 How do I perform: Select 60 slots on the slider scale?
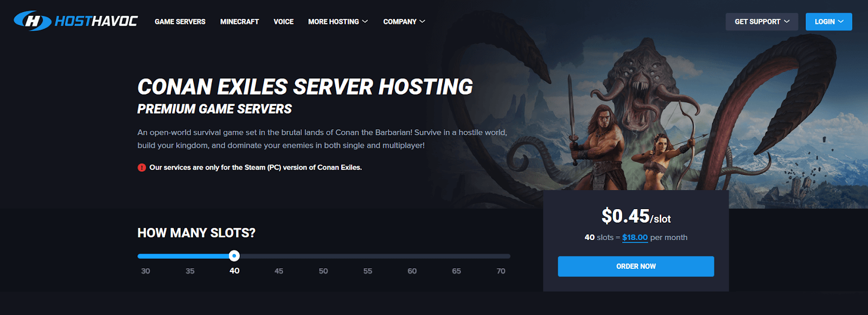[x=412, y=271]
